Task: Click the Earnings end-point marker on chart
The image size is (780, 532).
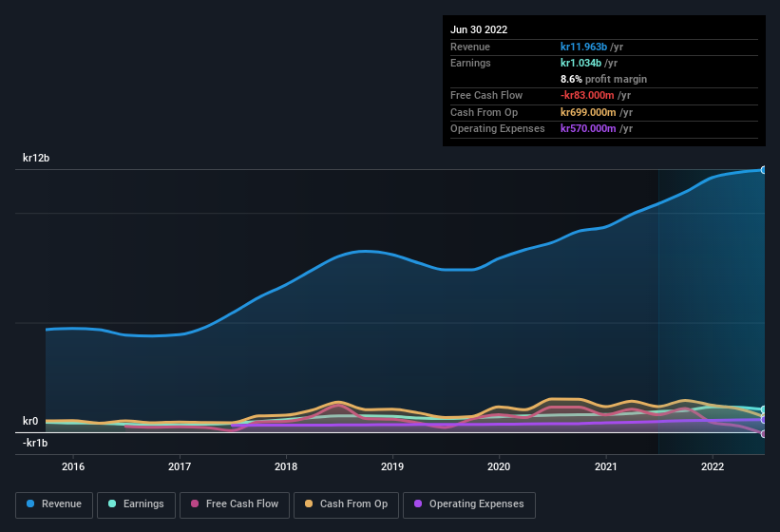Action: (x=763, y=409)
